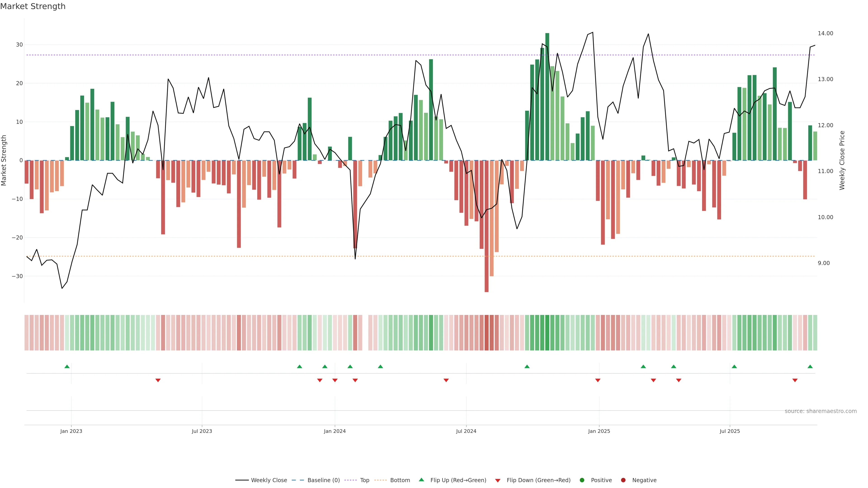Click first green flip-up marker near Jan 2023
The height and width of the screenshot is (488, 868).
(67, 366)
